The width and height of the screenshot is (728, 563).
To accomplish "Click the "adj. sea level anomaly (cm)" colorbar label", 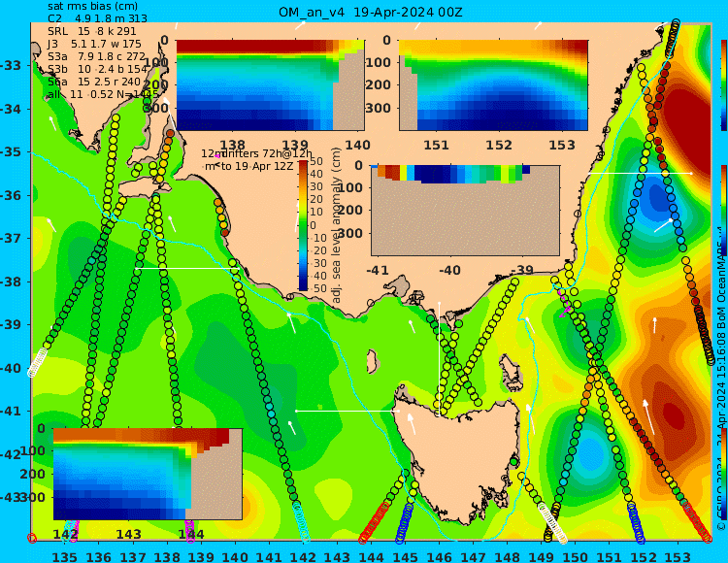I will pos(337,225).
